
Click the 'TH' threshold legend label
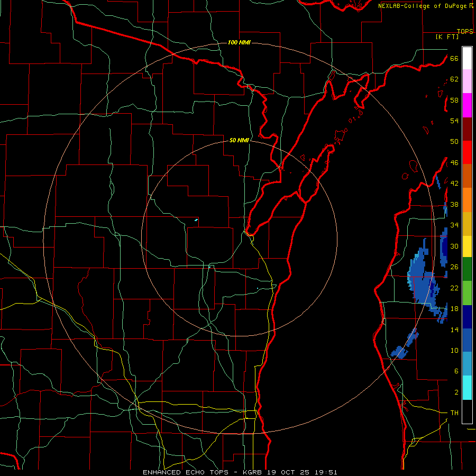454,413
